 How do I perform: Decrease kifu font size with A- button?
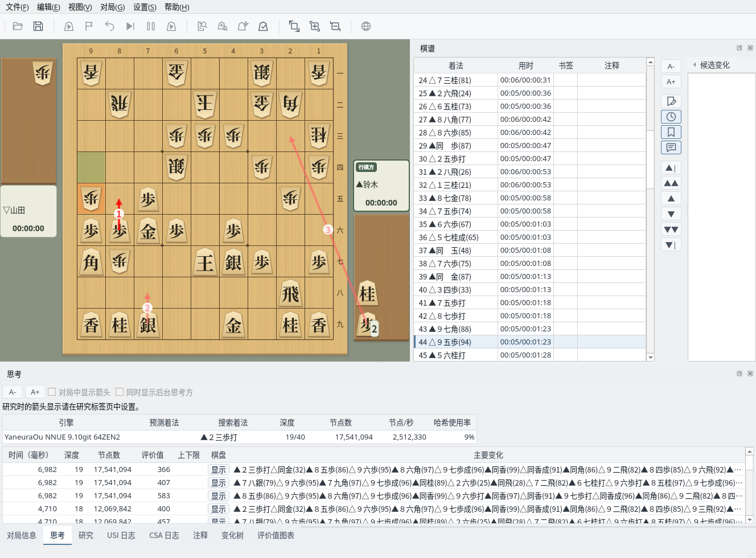click(x=671, y=66)
